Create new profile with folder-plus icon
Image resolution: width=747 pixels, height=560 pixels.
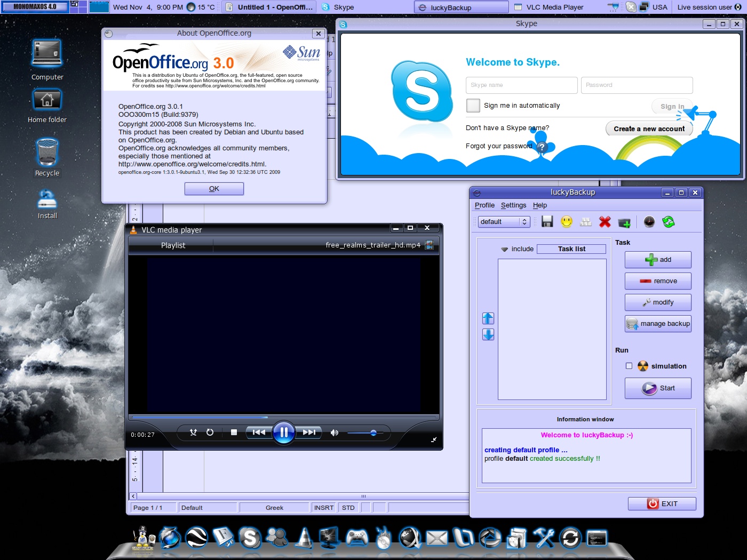pos(624,222)
